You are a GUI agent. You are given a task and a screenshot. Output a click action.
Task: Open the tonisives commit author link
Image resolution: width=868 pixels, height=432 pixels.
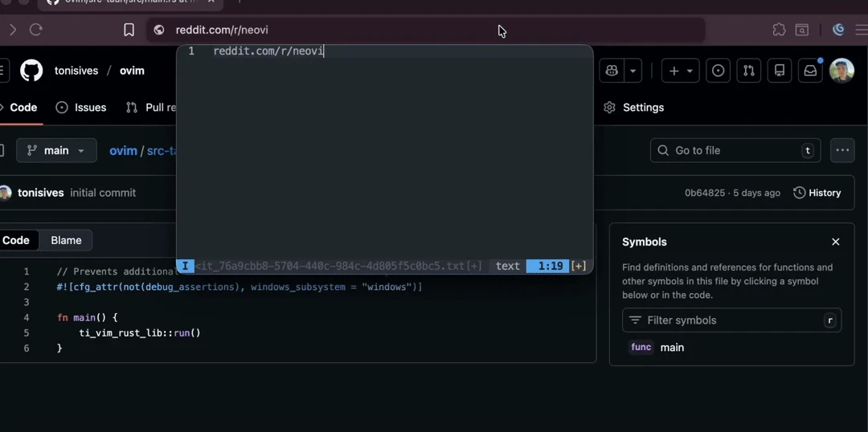(40, 193)
